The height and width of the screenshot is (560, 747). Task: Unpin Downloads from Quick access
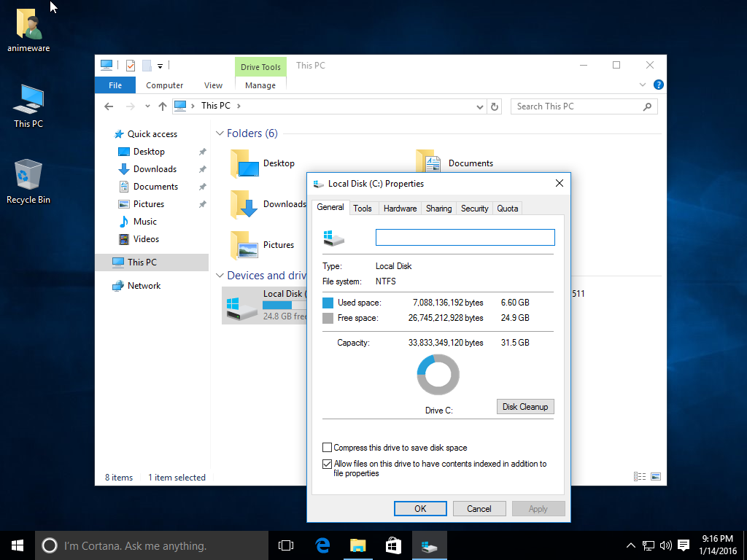click(x=203, y=168)
